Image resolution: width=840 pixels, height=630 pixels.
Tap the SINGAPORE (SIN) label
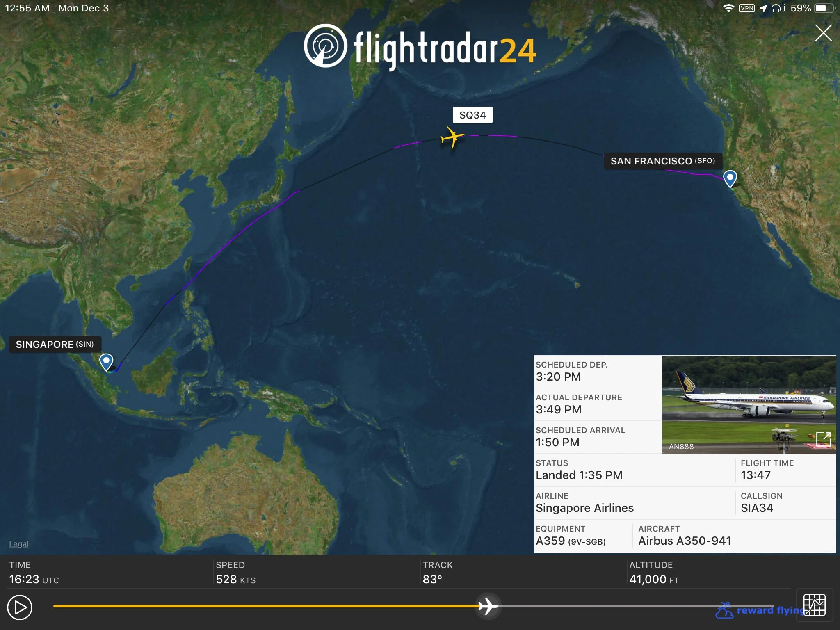tap(55, 345)
